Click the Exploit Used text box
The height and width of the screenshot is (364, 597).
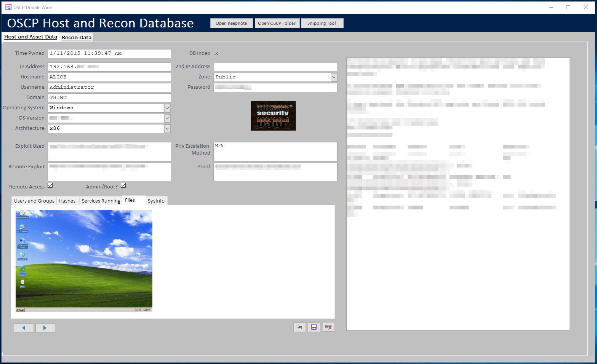pos(109,152)
